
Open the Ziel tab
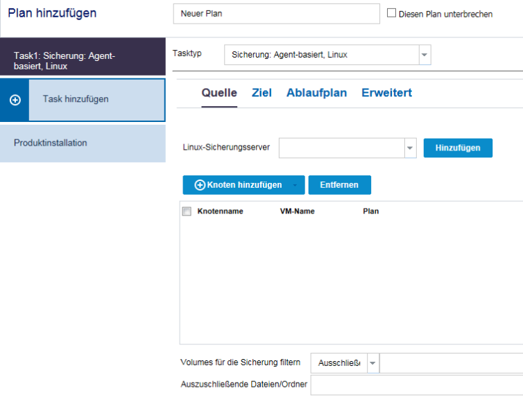(x=261, y=93)
